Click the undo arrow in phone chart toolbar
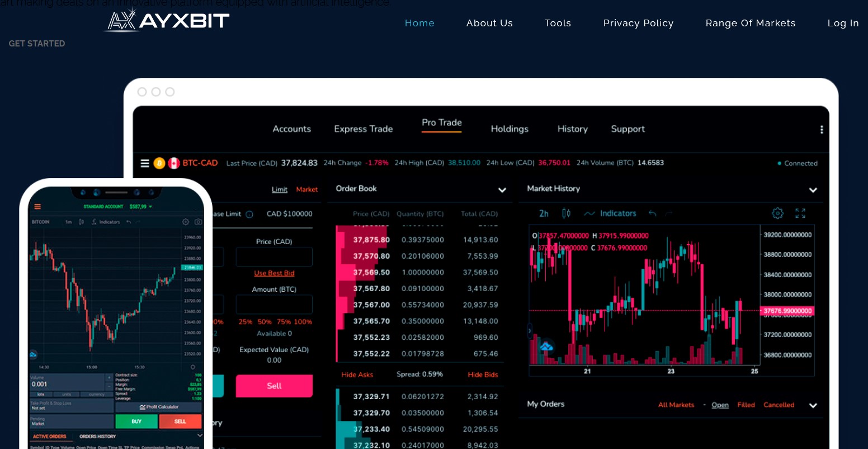 (129, 222)
